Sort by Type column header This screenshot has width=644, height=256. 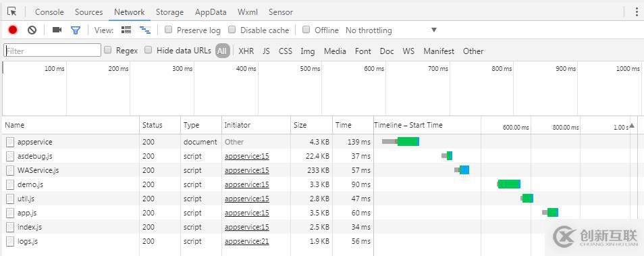[201, 125]
